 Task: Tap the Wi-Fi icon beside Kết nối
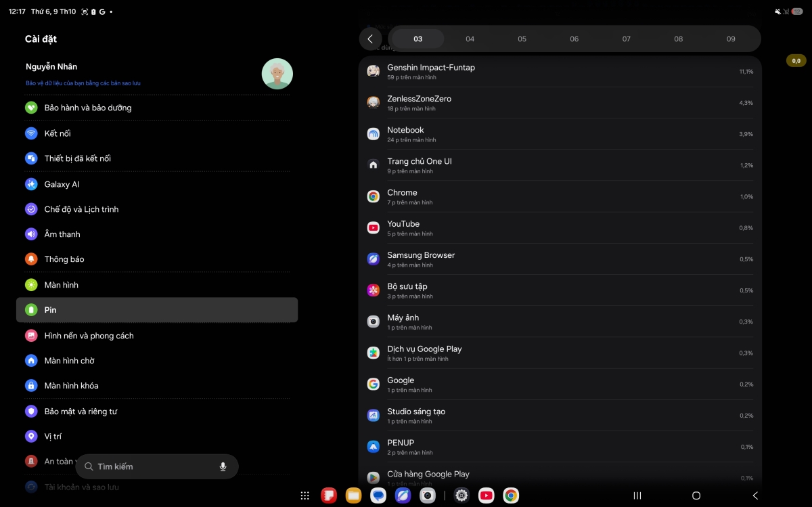point(31,133)
